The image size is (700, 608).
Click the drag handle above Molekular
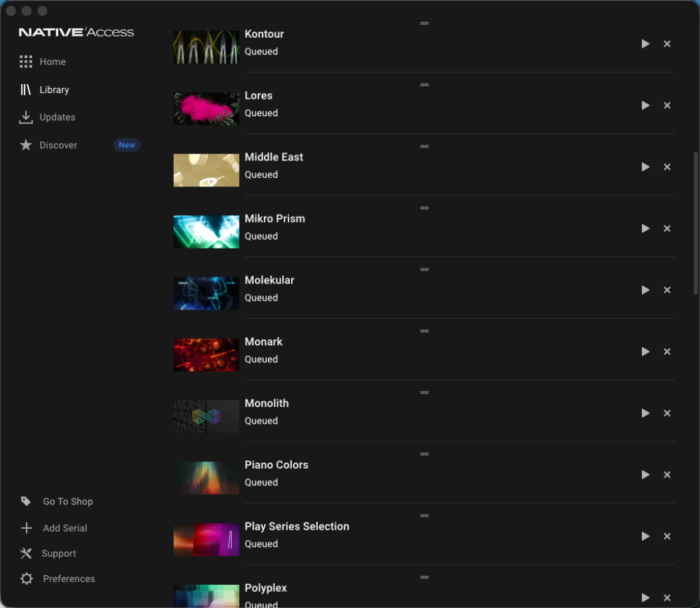pyautogui.click(x=424, y=270)
